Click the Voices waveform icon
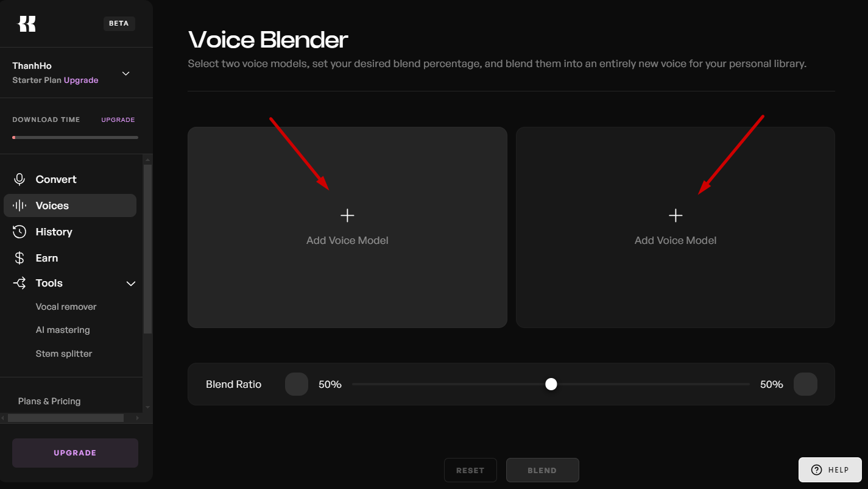Viewport: 868px width, 489px height. click(x=19, y=205)
